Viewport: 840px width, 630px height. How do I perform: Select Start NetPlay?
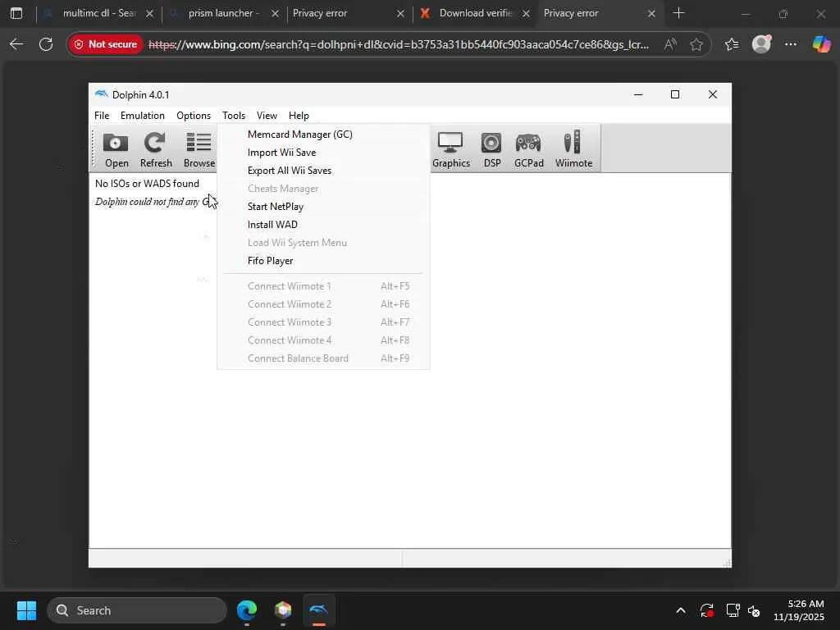tap(323, 207)
